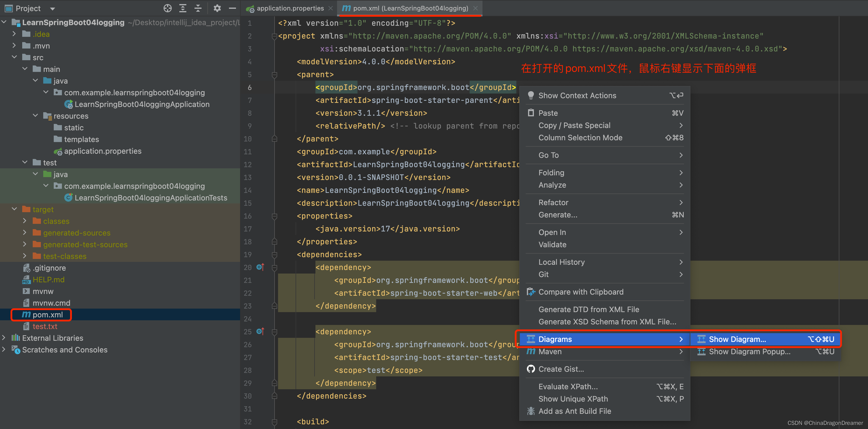Open the Open In submenu
The image size is (868, 429).
[605, 232]
